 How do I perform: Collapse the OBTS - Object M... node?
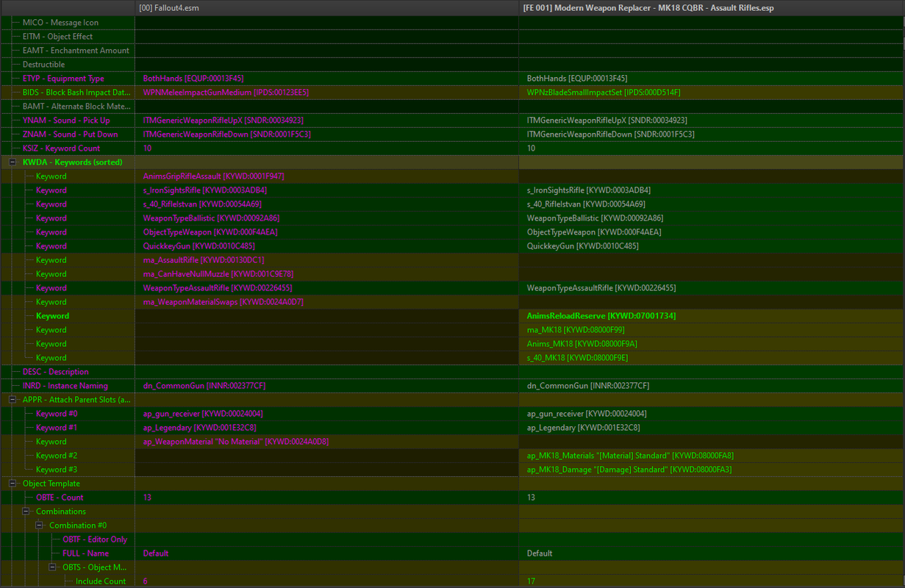(x=52, y=567)
